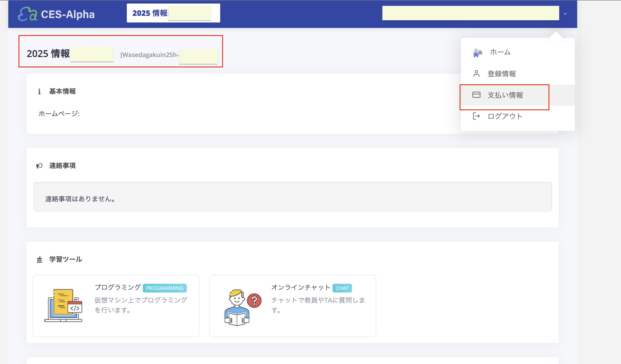Open the 2025 情報 course tab in header
The width and height of the screenshot is (621, 364).
150,13
